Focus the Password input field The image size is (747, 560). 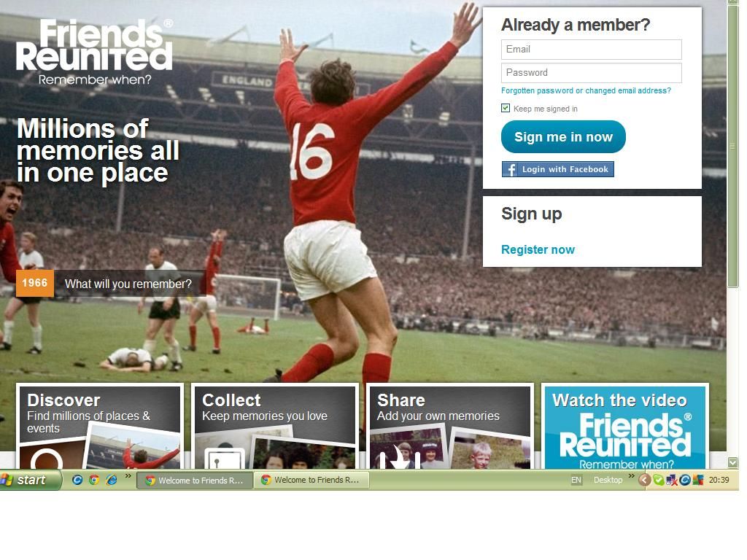coord(591,73)
